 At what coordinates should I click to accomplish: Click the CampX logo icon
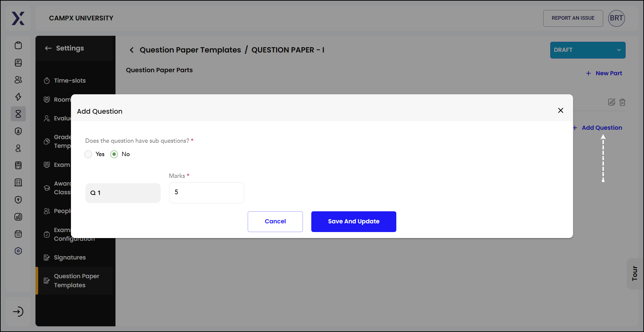click(18, 18)
